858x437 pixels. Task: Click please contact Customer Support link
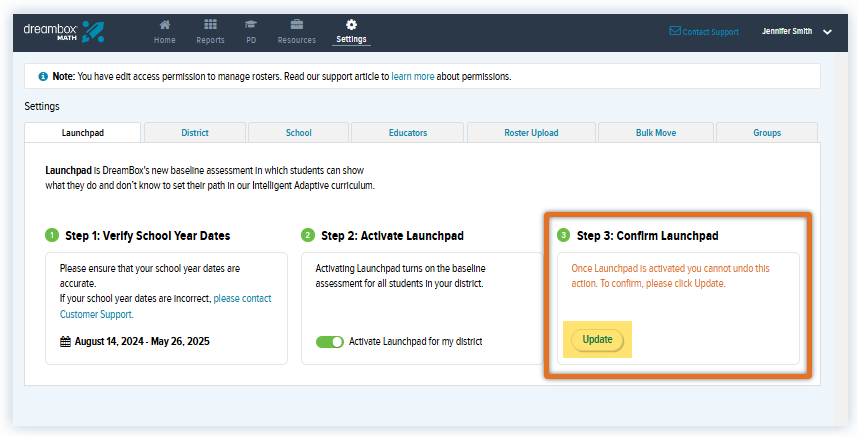[165, 306]
